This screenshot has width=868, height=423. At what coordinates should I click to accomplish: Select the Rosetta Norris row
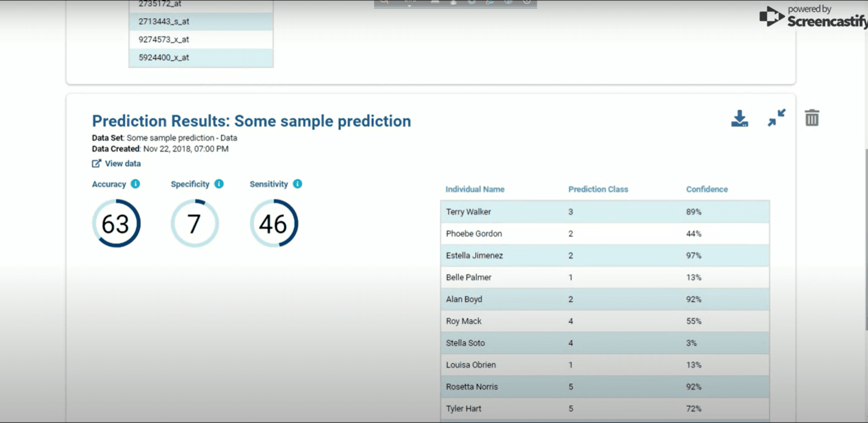coord(605,387)
